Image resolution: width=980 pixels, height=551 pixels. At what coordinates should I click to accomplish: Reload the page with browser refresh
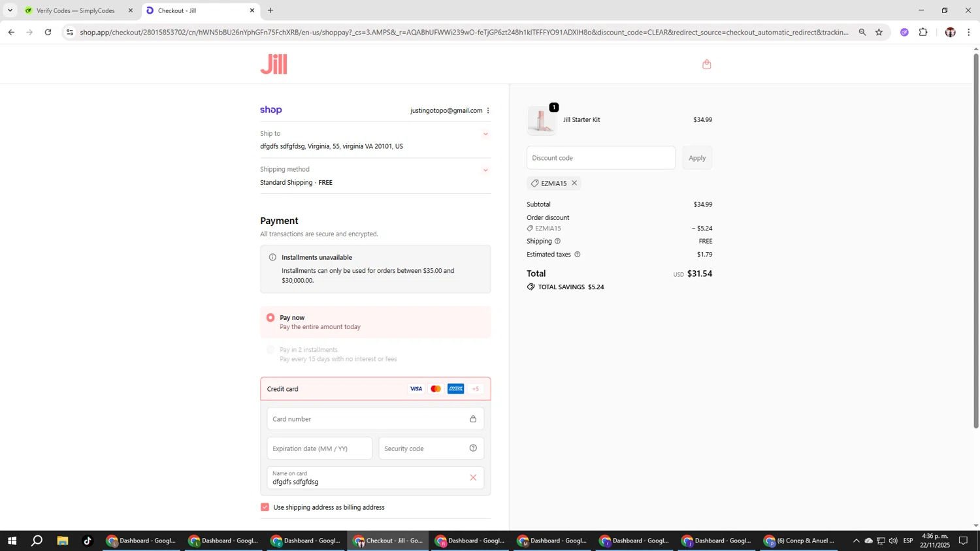pyautogui.click(x=48, y=32)
